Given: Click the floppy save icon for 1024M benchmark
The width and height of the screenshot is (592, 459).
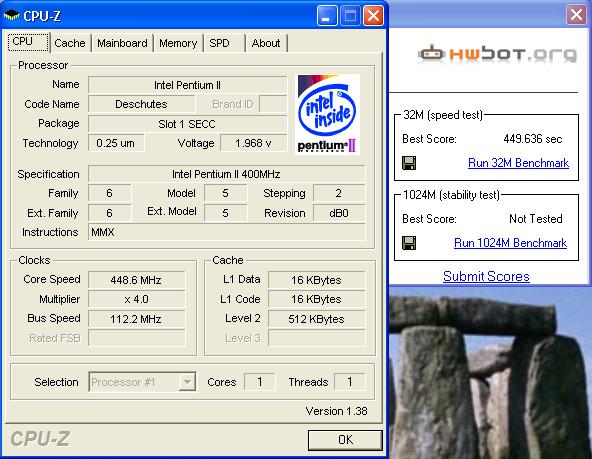Looking at the screenshot, I should tap(409, 243).
